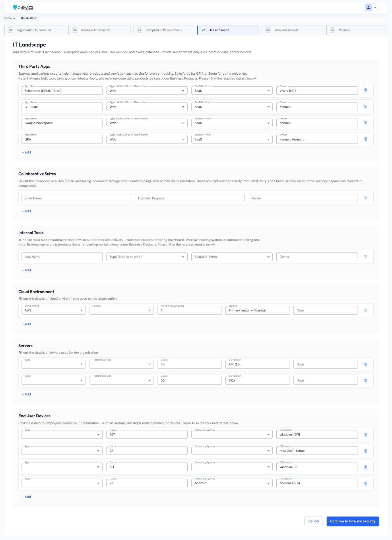392x540 pixels.
Task: Delete the Android device row
Action: pyautogui.click(x=366, y=483)
